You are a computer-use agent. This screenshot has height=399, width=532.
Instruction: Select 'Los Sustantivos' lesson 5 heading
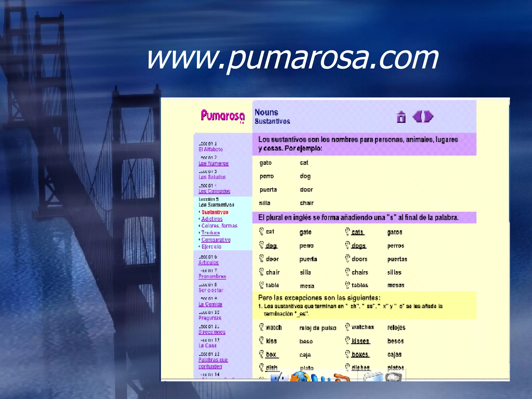pyautogui.click(x=216, y=205)
